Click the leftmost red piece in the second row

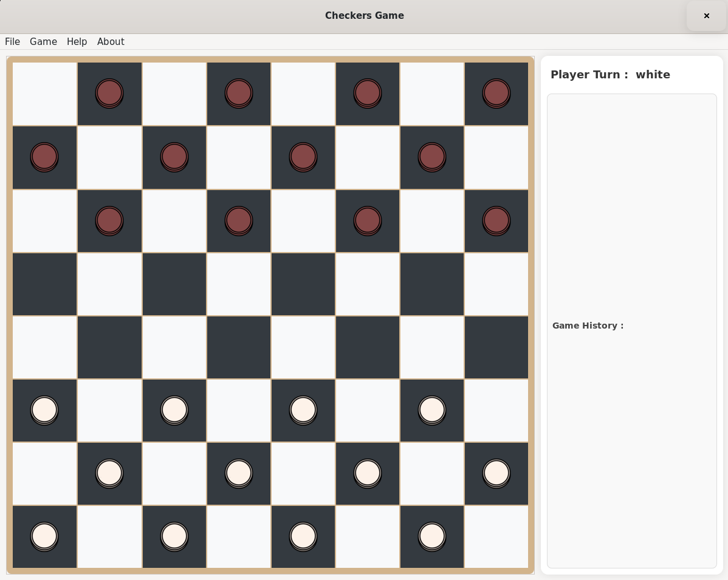pyautogui.click(x=44, y=157)
